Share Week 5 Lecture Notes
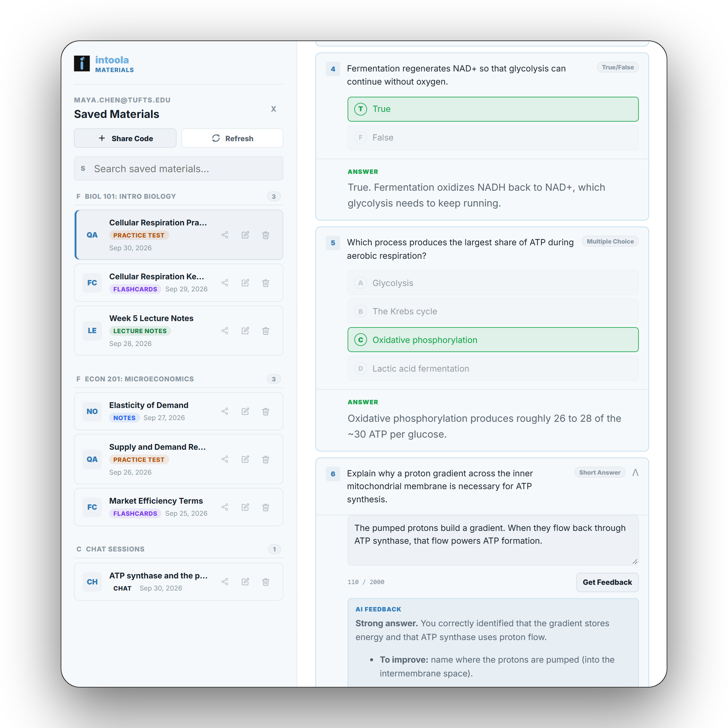 (x=225, y=331)
